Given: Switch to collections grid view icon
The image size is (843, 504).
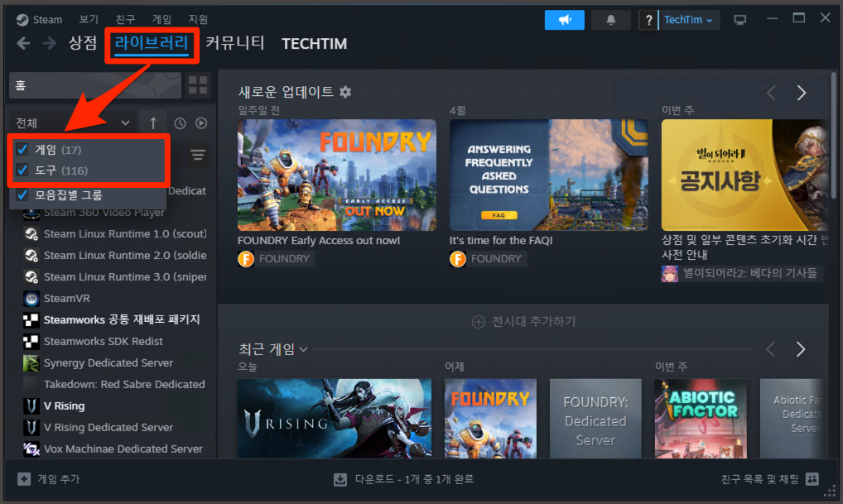Looking at the screenshot, I should 198,85.
